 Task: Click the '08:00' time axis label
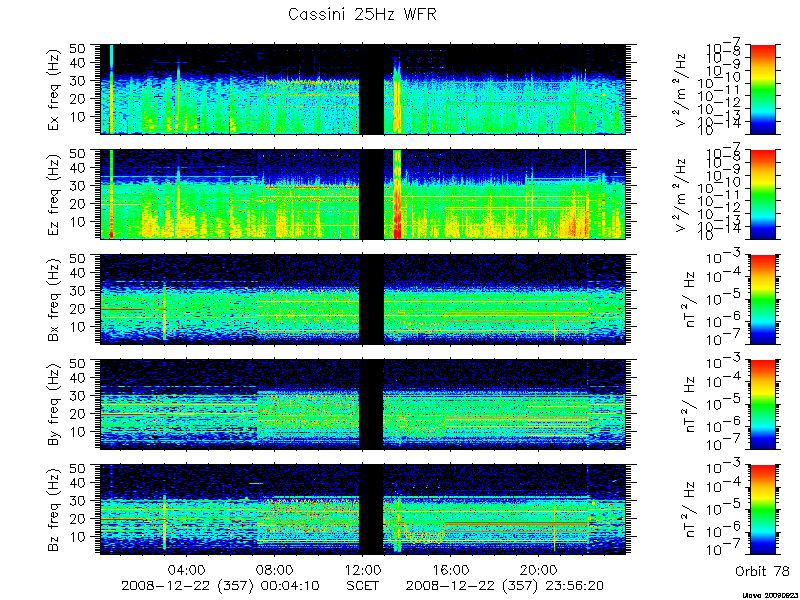[274, 570]
